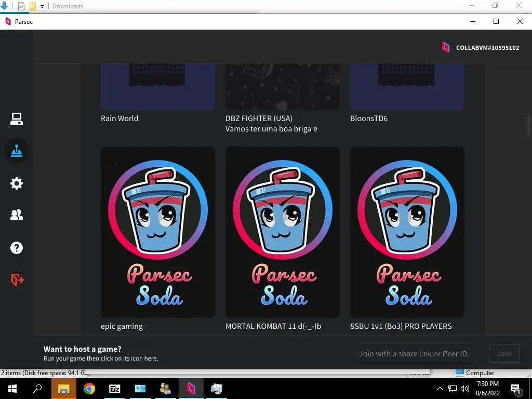
Task: Click the Join button
Action: 504,353
